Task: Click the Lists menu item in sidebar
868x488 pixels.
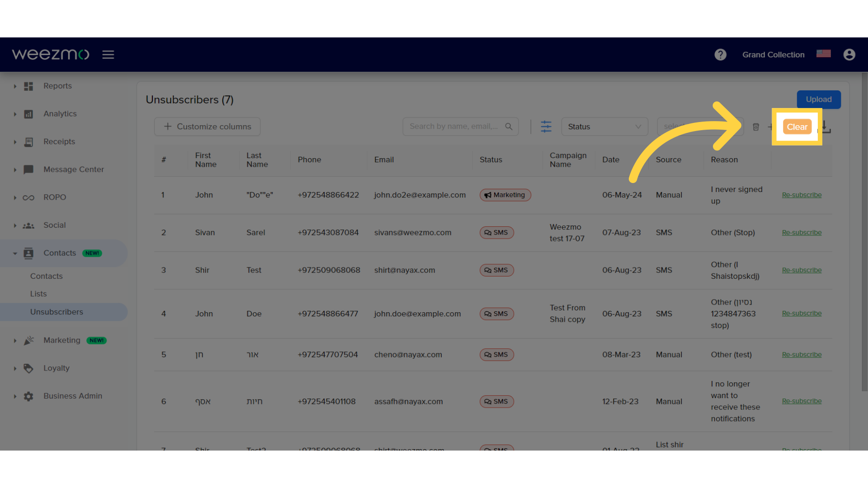Action: (x=38, y=294)
